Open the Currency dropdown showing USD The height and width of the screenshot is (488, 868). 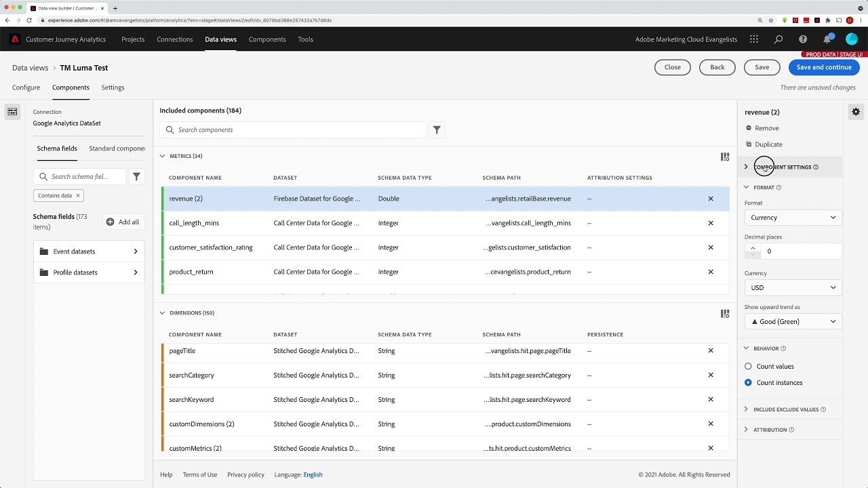click(793, 287)
